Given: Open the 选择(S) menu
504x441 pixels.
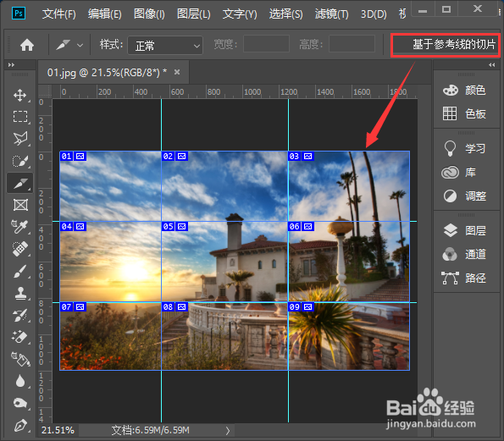Looking at the screenshot, I should (285, 14).
